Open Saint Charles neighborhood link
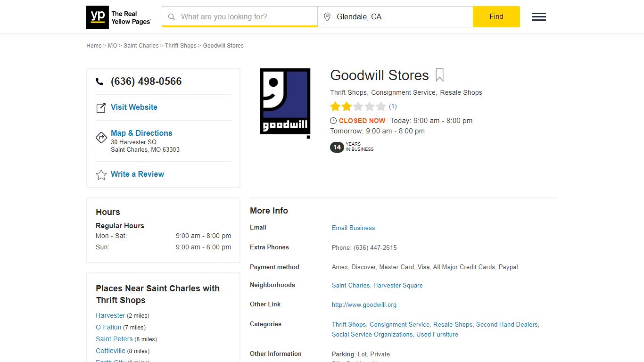644x362 pixels. tap(351, 285)
